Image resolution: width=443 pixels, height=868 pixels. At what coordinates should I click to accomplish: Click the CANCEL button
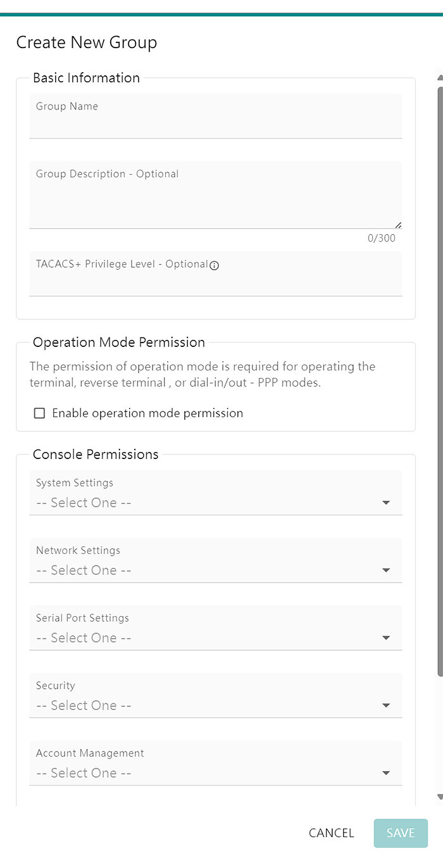tap(332, 833)
